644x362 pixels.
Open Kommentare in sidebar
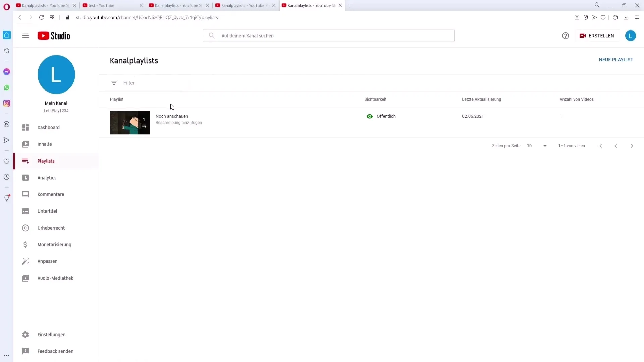[x=51, y=194]
